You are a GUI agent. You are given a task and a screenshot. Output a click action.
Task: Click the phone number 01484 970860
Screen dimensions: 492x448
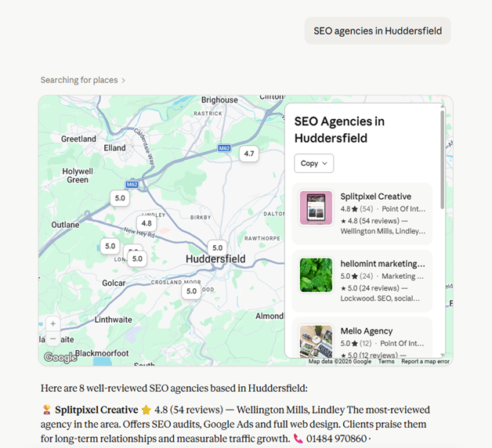pyautogui.click(x=336, y=439)
